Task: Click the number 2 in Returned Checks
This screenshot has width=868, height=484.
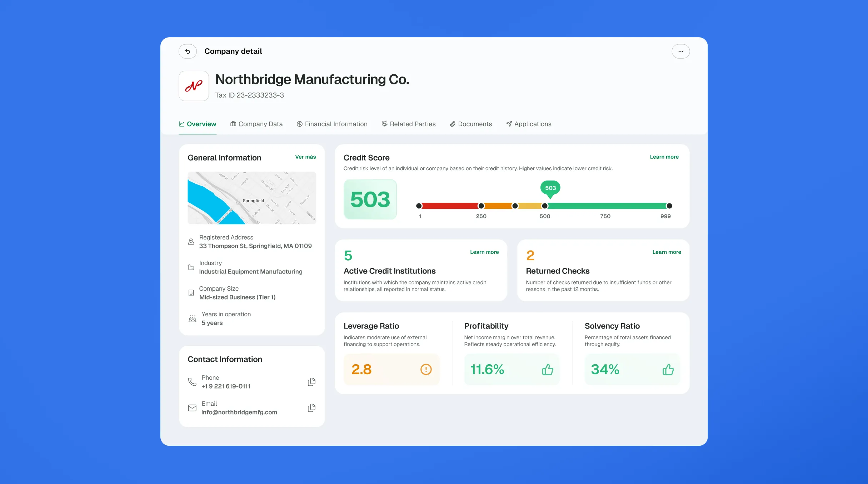Action: [x=530, y=256]
